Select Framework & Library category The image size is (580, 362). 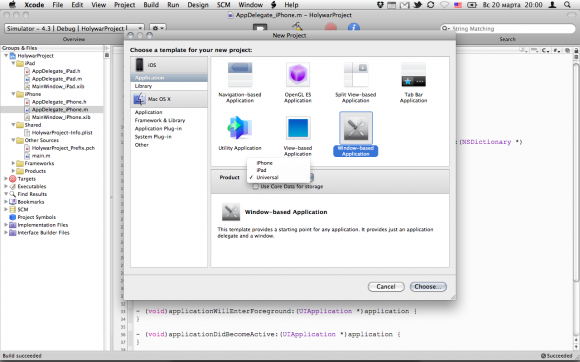[160, 120]
